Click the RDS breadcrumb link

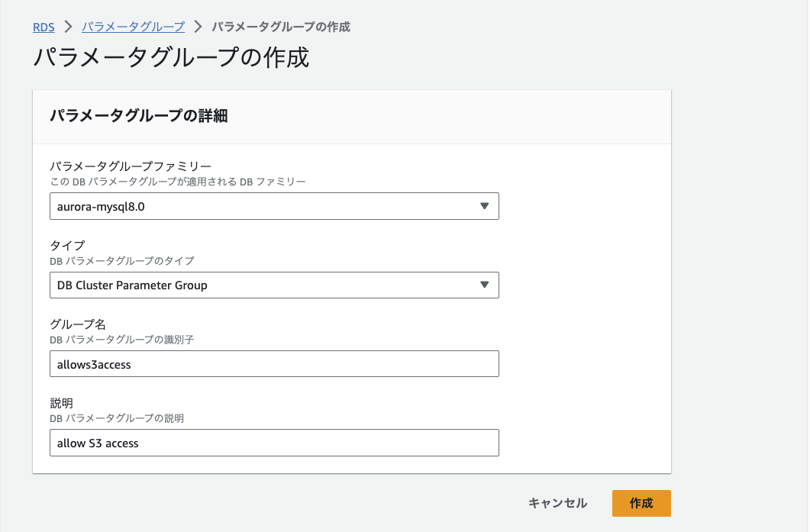click(44, 27)
